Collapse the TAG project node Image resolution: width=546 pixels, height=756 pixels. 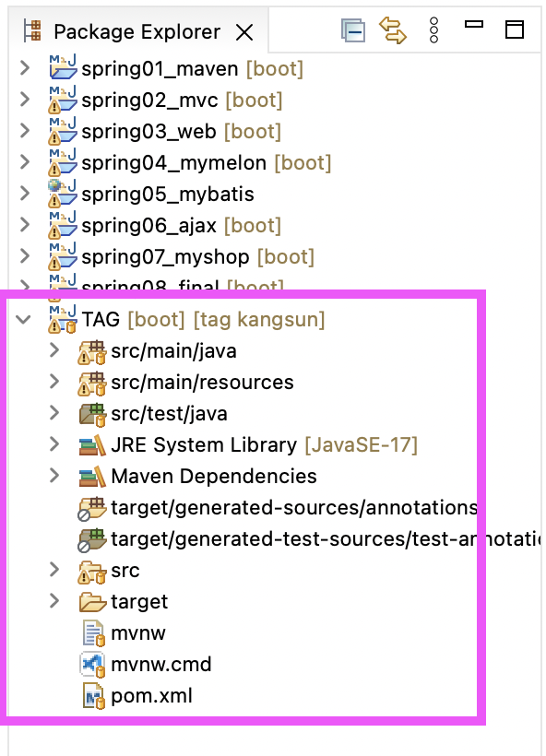click(24, 319)
